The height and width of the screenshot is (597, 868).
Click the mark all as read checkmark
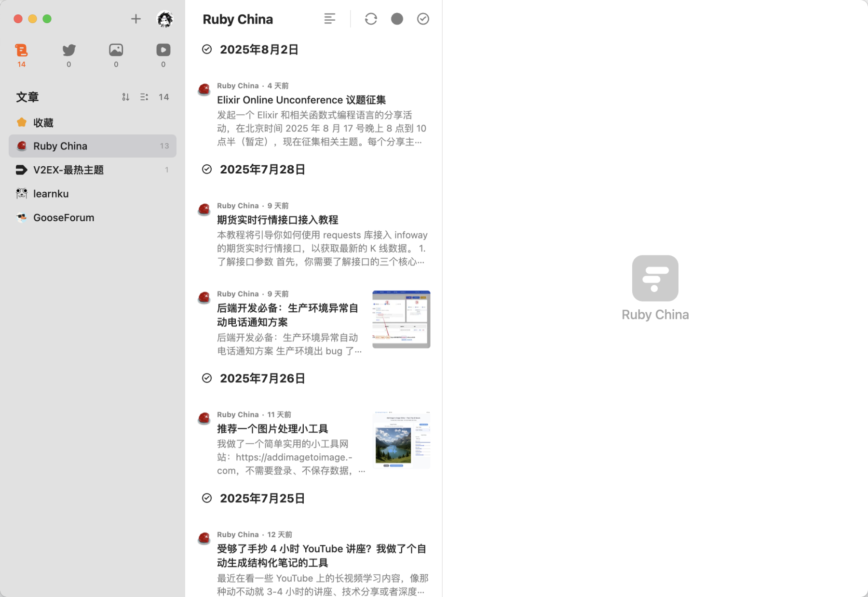click(x=423, y=19)
